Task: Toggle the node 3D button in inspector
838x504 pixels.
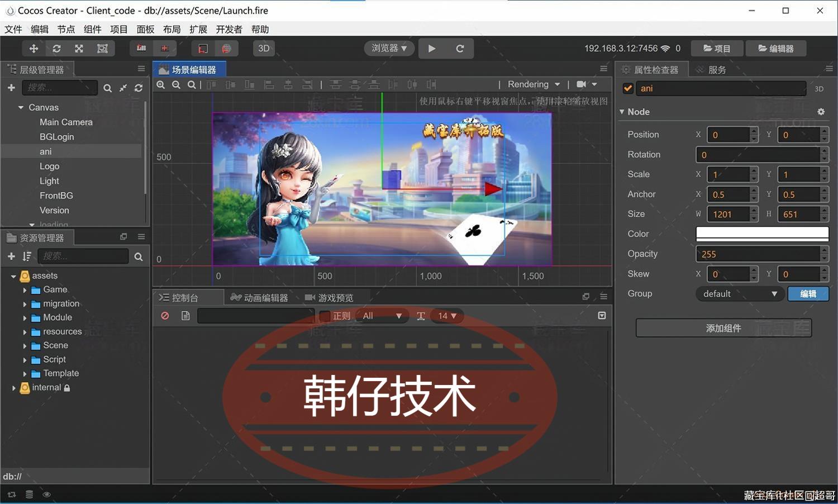Action: point(819,89)
